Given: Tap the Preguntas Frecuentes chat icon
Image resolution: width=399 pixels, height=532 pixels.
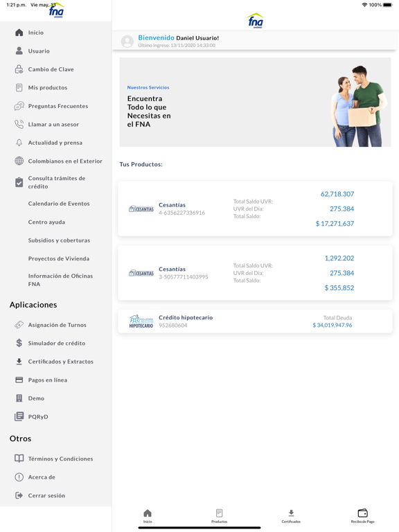Looking at the screenshot, I should click(19, 106).
